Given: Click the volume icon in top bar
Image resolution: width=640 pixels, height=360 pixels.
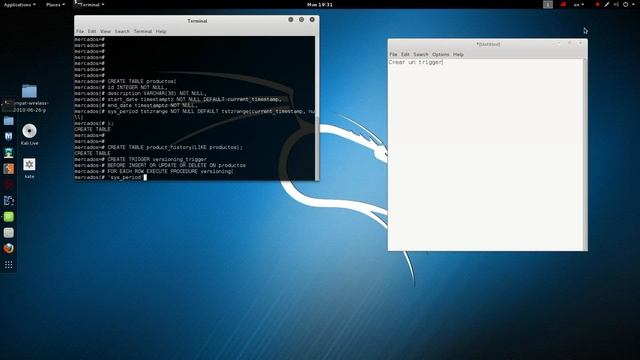Looking at the screenshot, I should (x=616, y=4).
